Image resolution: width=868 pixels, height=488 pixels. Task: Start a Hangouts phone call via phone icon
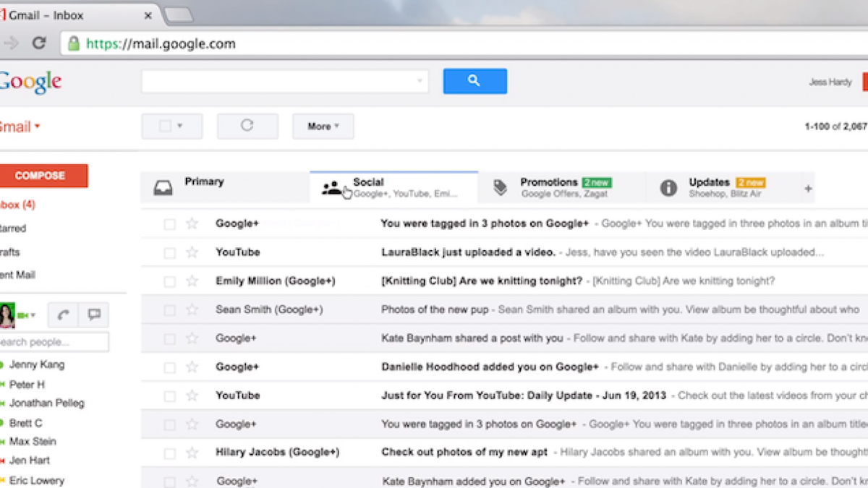click(62, 314)
